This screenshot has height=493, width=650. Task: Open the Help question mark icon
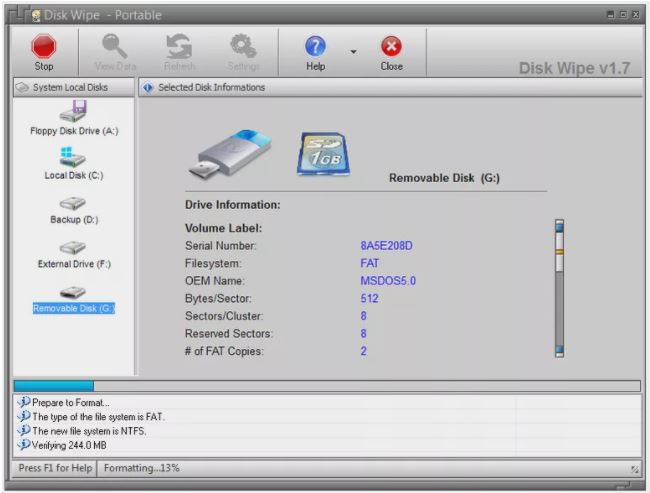point(316,46)
